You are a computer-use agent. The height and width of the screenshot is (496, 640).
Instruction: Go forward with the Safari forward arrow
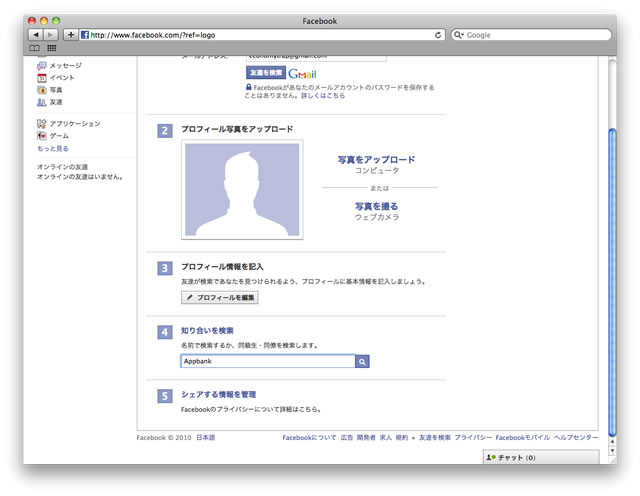coord(51,35)
